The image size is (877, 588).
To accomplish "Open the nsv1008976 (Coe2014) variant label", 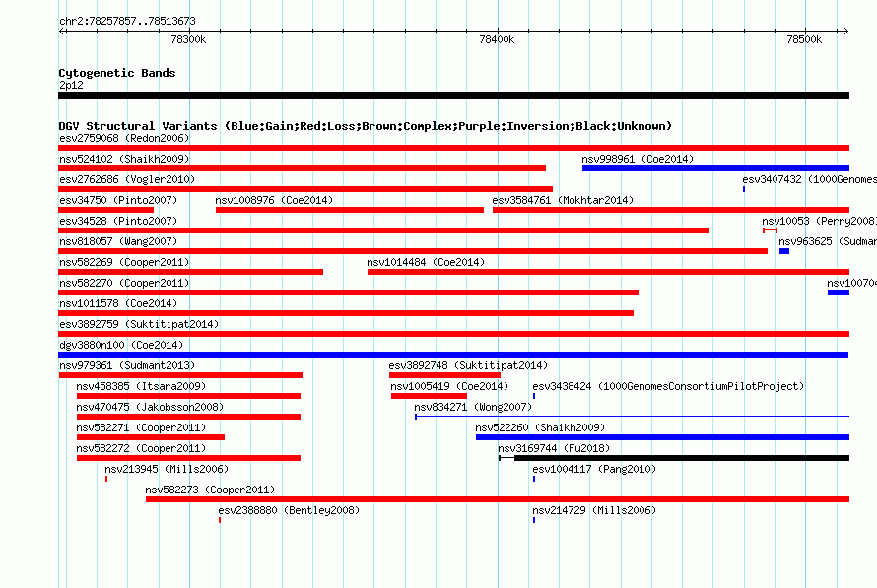I will click(x=274, y=200).
